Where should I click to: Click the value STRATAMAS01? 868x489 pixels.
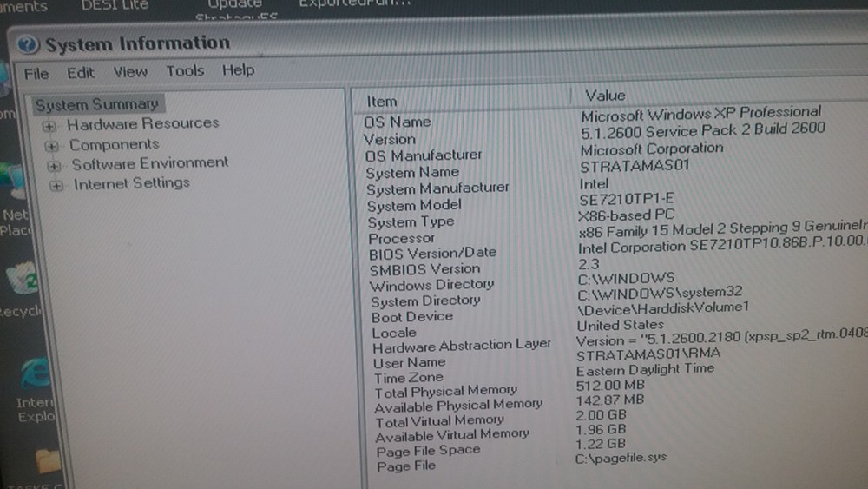(x=635, y=166)
